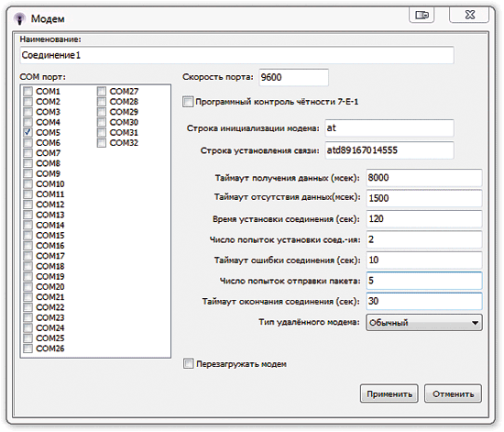This screenshot has height=432, width=504.
Task: Edit Время установки соединения field 120
Action: pos(424,218)
